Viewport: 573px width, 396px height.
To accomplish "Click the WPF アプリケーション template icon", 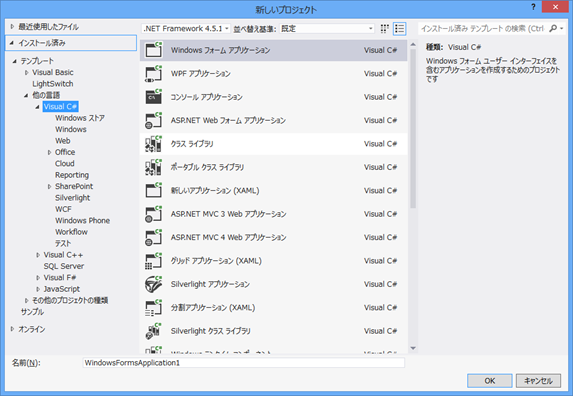I will point(153,73).
